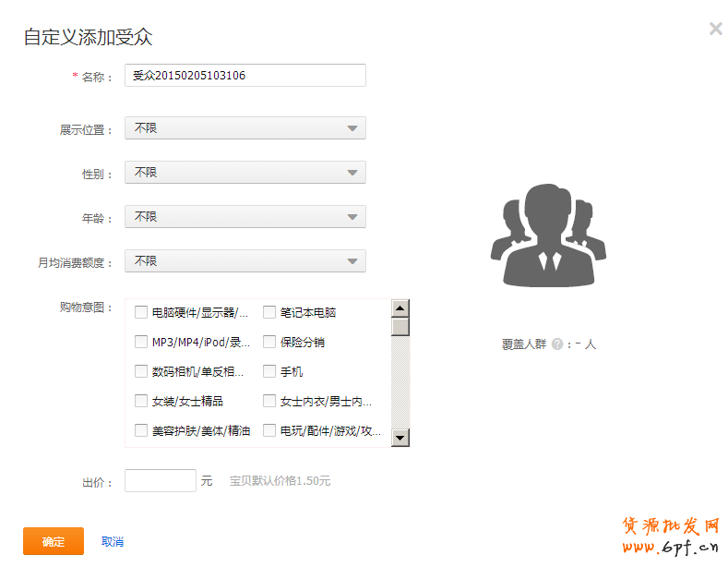Check the 保险分销 option
728x567 pixels.
269,342
